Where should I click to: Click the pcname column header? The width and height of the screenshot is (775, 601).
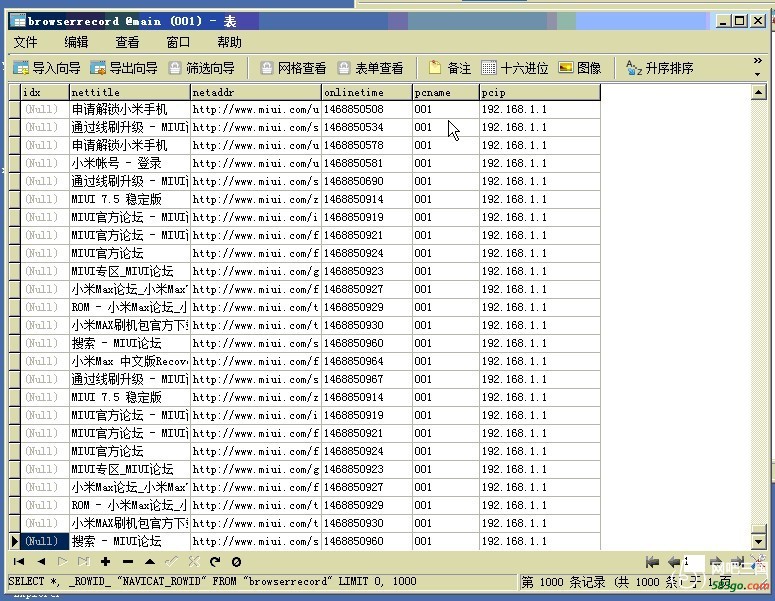coord(446,92)
